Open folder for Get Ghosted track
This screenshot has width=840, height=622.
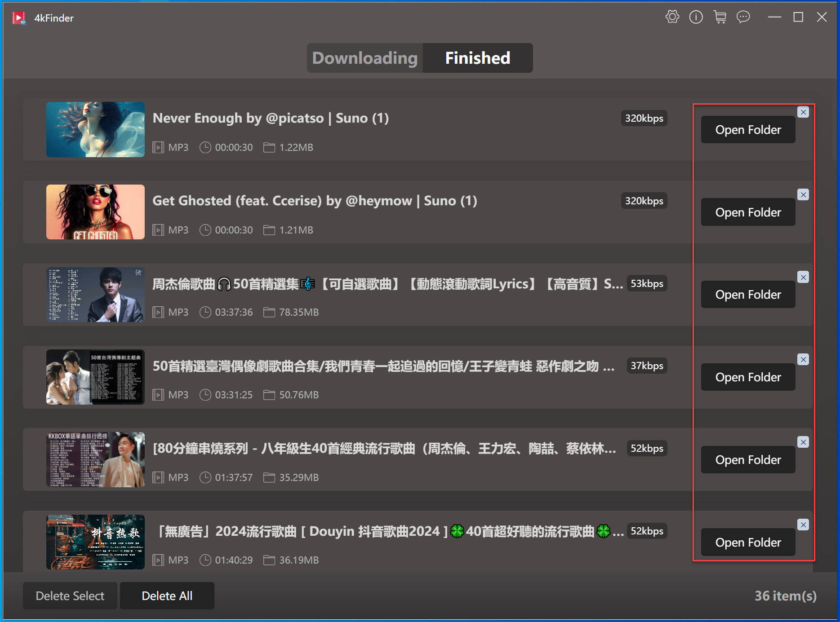pyautogui.click(x=748, y=212)
